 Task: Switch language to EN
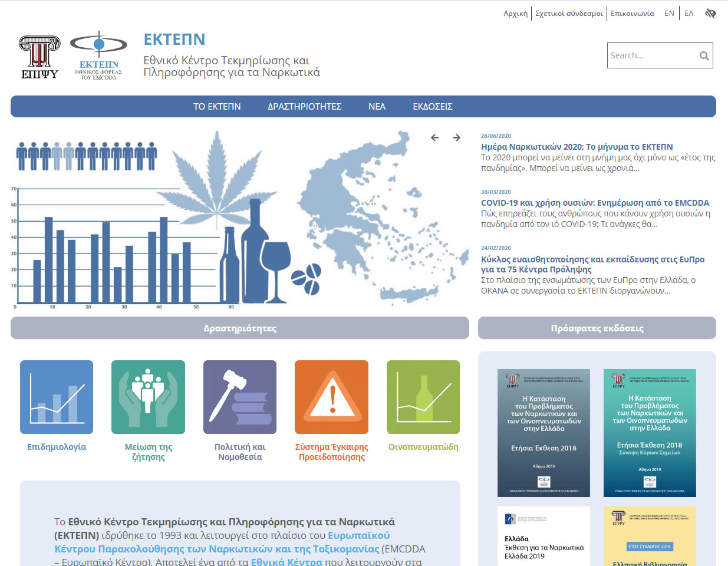(669, 14)
